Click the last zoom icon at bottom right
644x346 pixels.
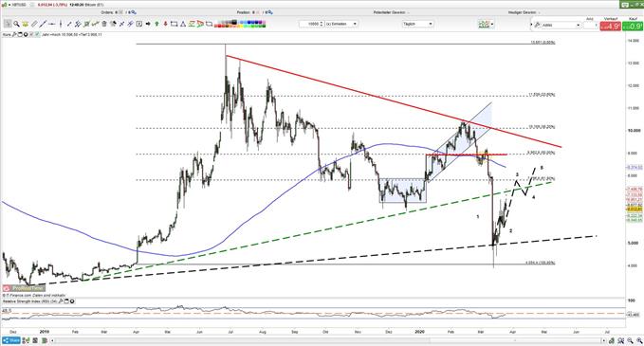(x=639, y=340)
